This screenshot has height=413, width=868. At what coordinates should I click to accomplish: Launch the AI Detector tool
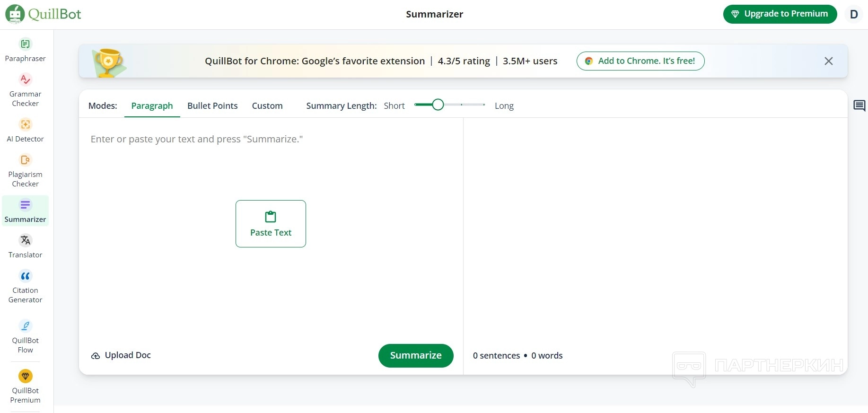[x=25, y=124]
